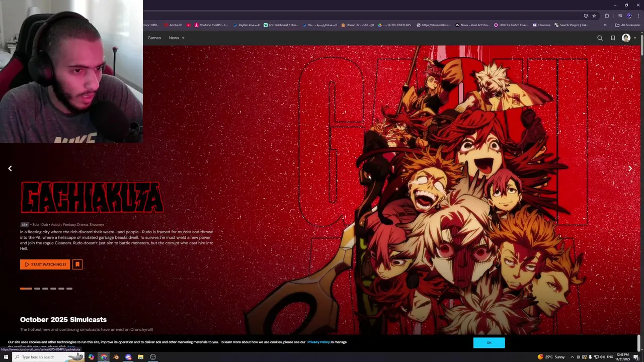Select the second carousel page indicator
The width and height of the screenshot is (644, 362).
point(37,289)
